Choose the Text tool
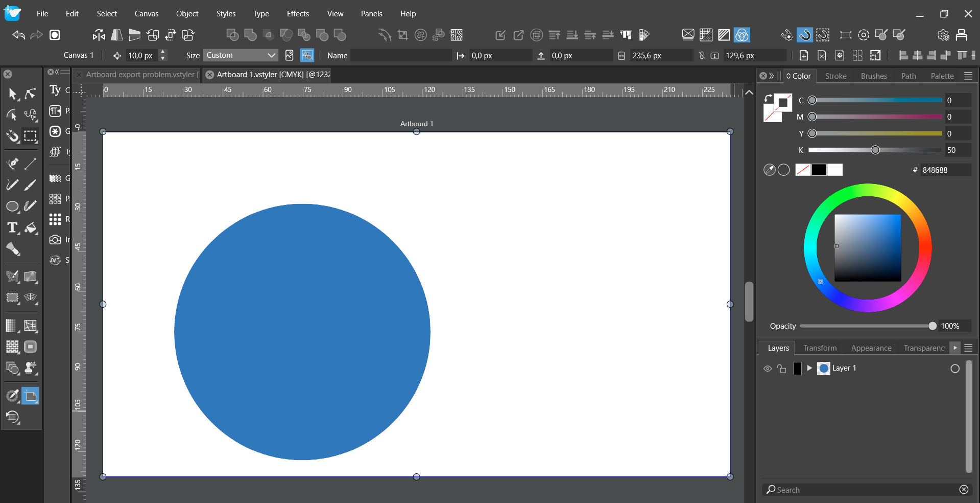The image size is (980, 503). coord(12,228)
